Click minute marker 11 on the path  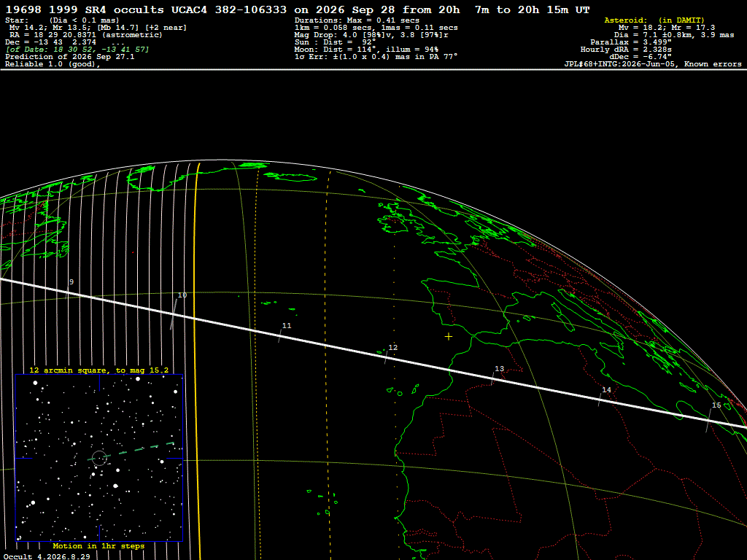[286, 326]
